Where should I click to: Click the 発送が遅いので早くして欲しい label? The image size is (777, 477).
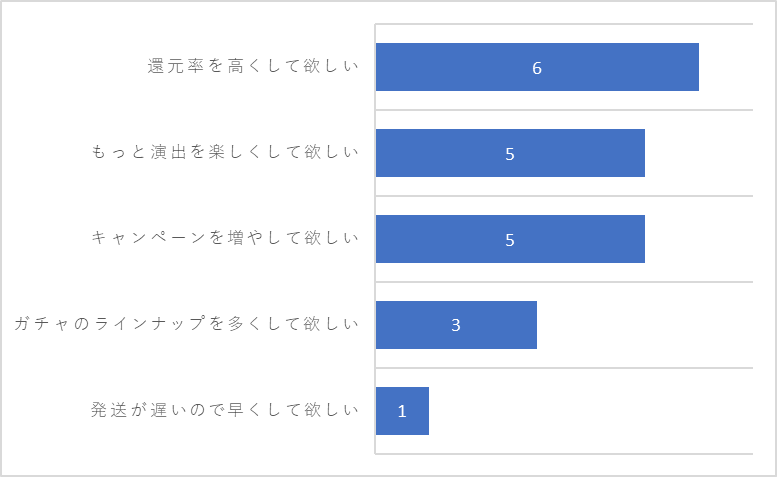224,410
